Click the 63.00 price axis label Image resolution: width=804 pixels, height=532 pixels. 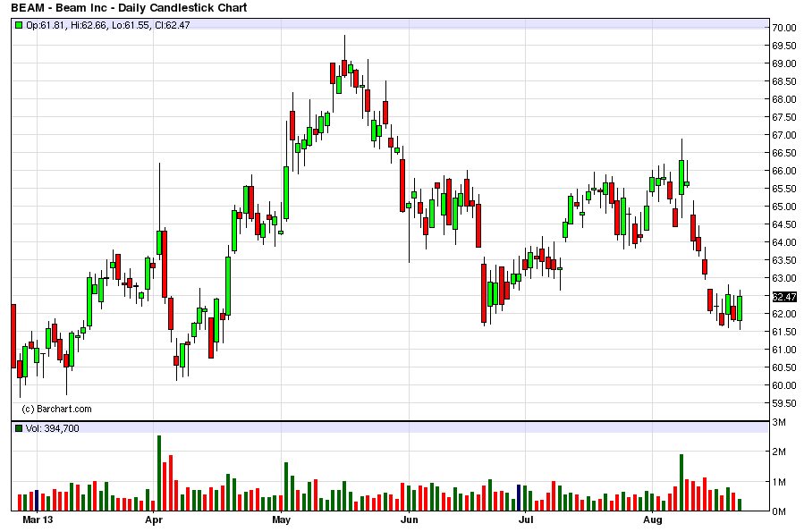(784, 278)
